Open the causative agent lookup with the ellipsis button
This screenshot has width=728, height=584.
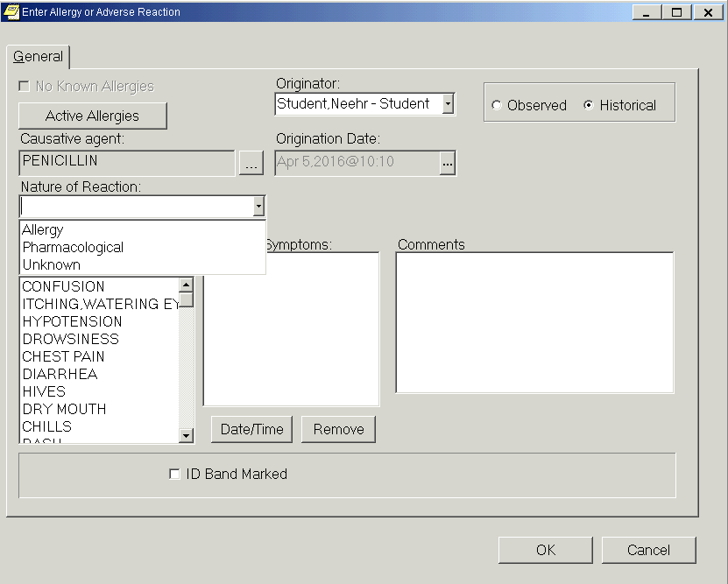[251, 163]
